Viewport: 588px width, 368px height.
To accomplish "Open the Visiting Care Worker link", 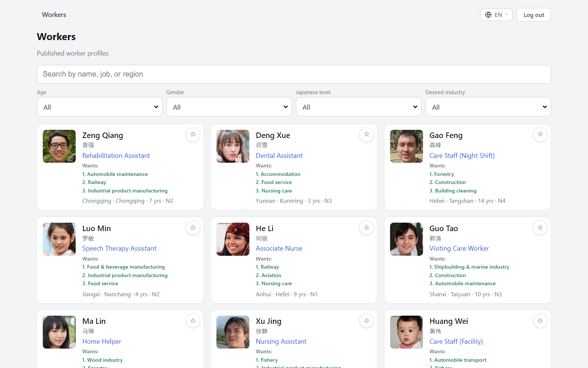I will 459,248.
